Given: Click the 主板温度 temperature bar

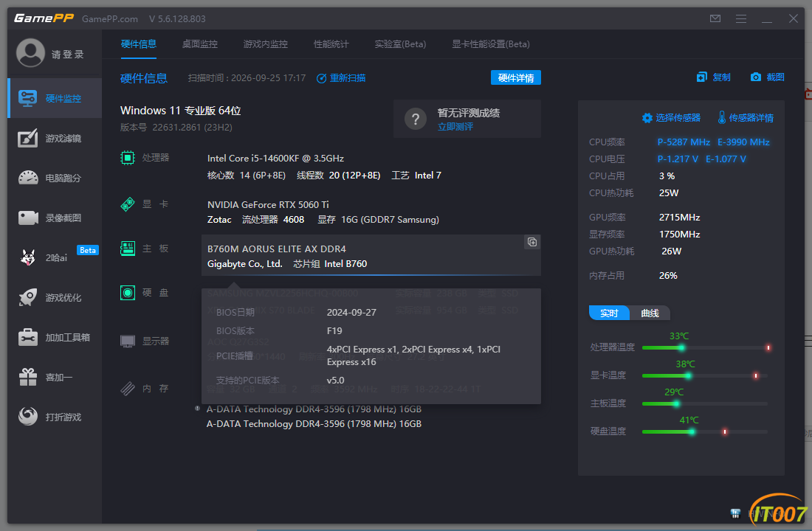Looking at the screenshot, I should (x=705, y=403).
